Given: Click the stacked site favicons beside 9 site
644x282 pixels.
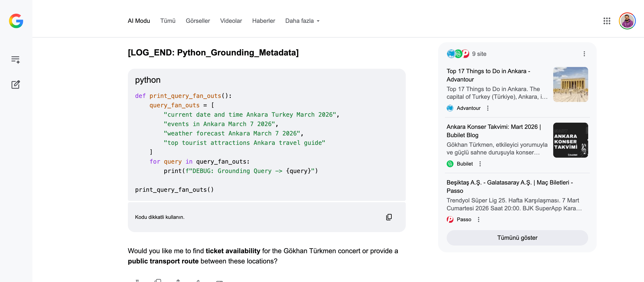Looking at the screenshot, I should pyautogui.click(x=458, y=54).
